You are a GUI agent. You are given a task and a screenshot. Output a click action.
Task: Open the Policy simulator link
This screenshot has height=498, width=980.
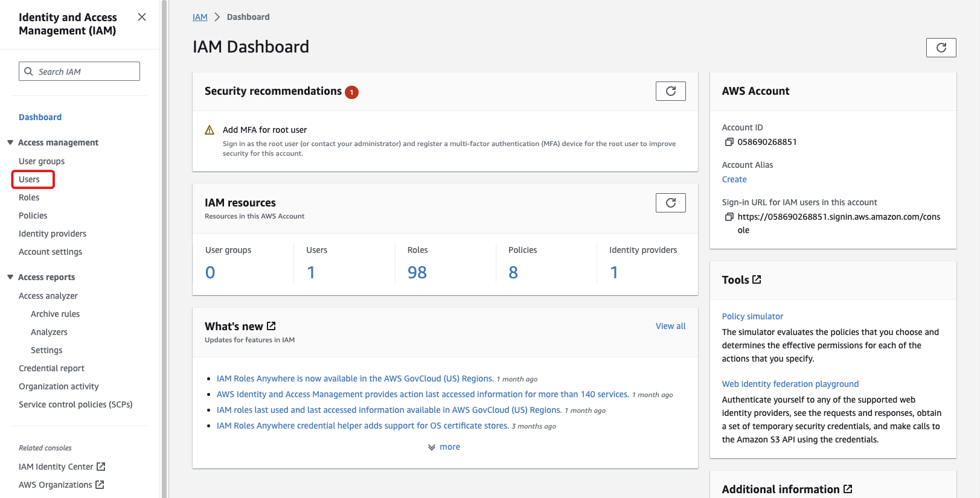click(752, 316)
